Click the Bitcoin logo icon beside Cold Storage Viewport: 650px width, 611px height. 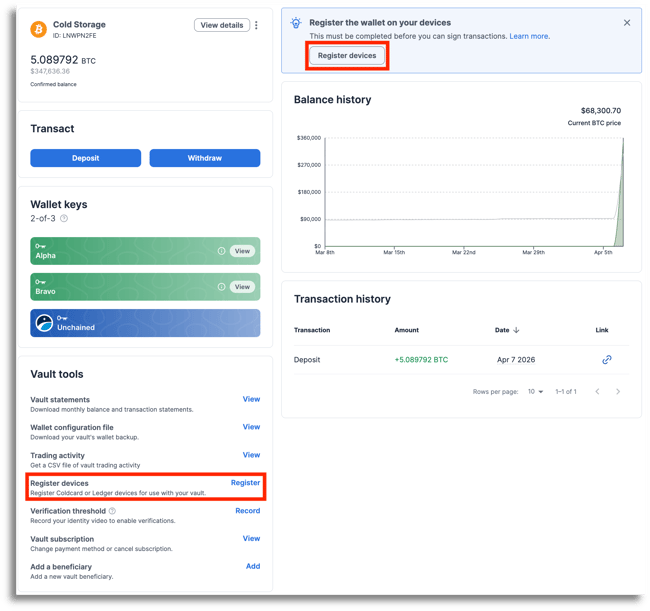point(39,30)
